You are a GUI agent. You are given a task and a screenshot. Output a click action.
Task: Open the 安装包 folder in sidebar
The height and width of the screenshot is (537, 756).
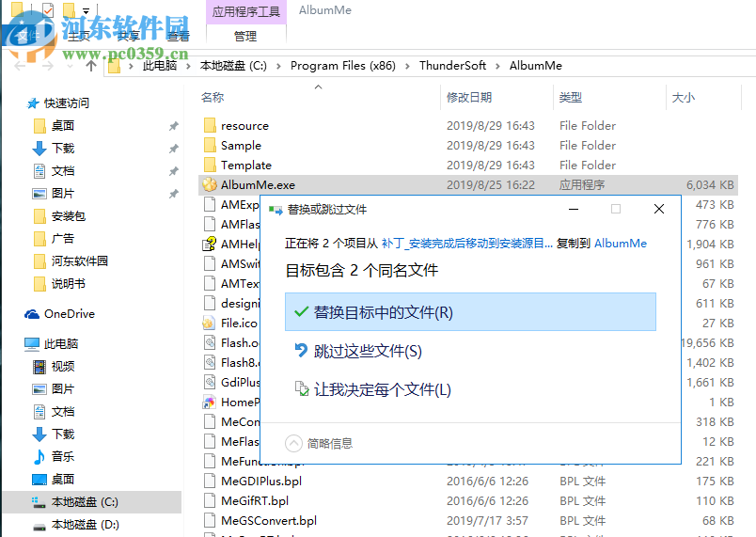68,216
